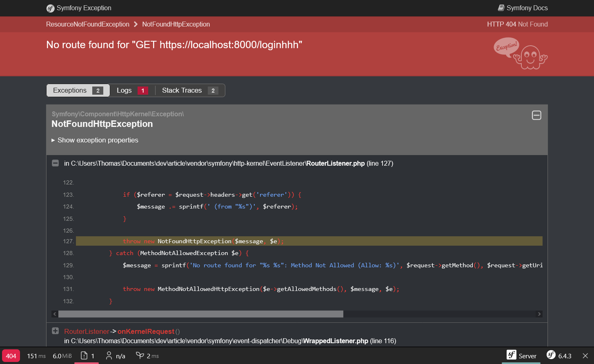Click the ResourceNotFoundException breadcrumb

click(x=88, y=24)
